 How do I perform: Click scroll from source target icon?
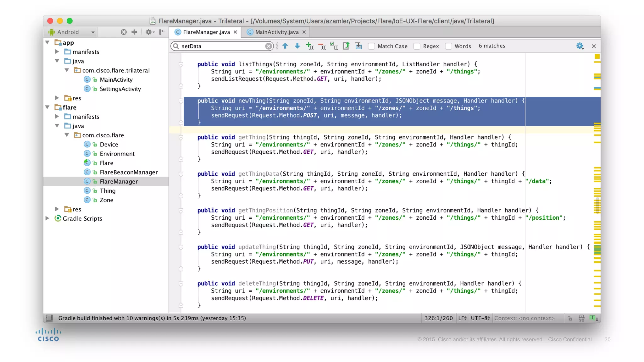(x=124, y=32)
